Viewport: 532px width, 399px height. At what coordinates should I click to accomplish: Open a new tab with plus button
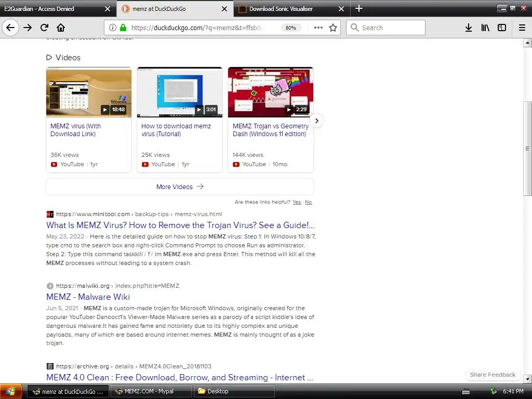point(359,8)
